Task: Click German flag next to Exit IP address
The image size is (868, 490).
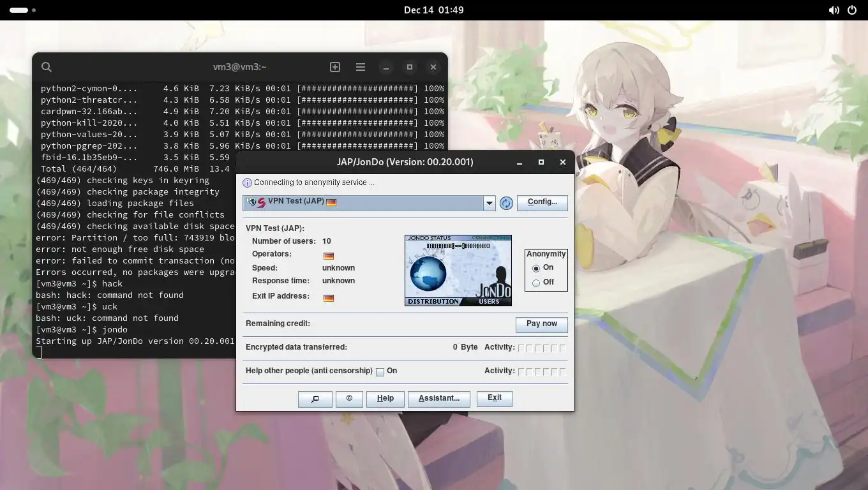Action: click(x=329, y=297)
